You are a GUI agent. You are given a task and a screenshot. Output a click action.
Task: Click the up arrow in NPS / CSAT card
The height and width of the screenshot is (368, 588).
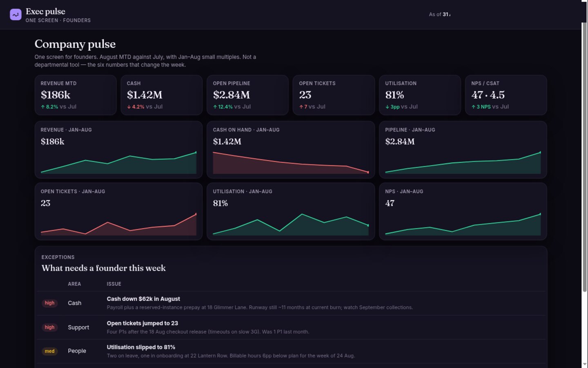473,107
